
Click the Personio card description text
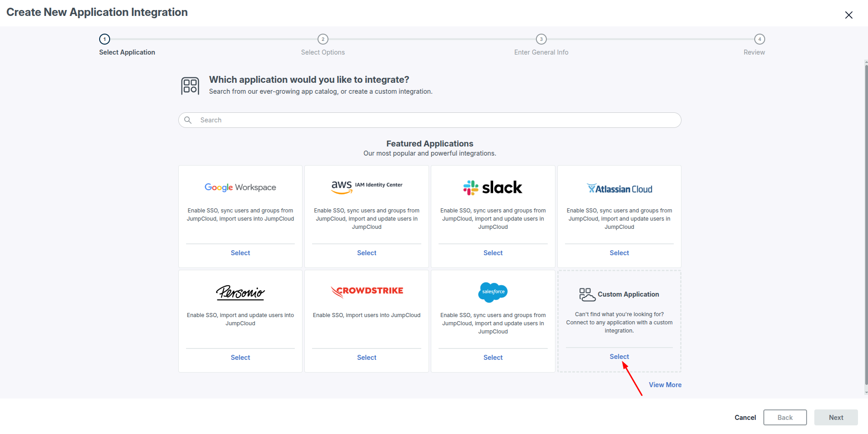coord(240,319)
